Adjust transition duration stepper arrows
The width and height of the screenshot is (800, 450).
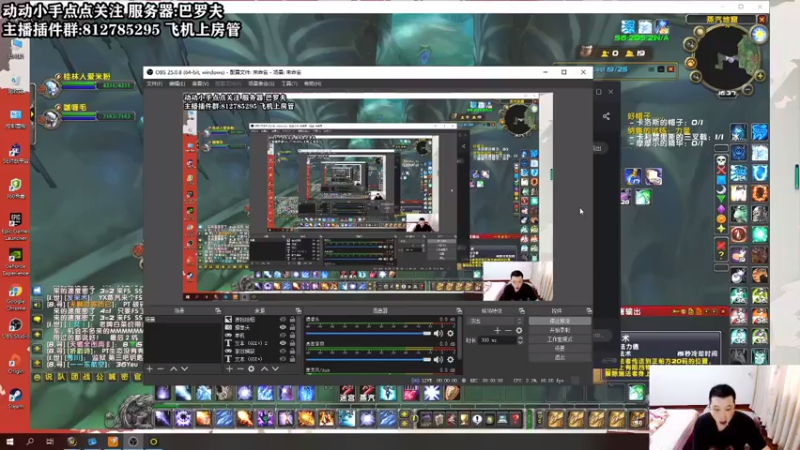tap(519, 340)
